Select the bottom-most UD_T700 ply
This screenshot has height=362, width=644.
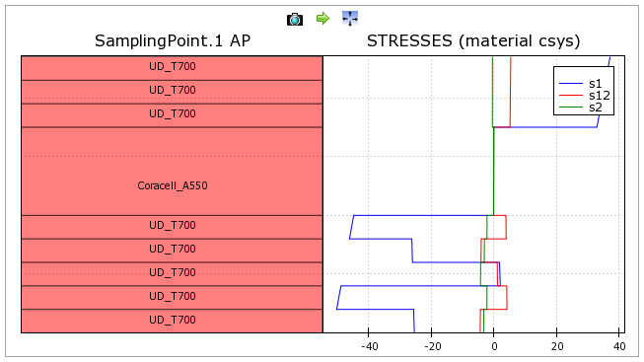click(172, 321)
